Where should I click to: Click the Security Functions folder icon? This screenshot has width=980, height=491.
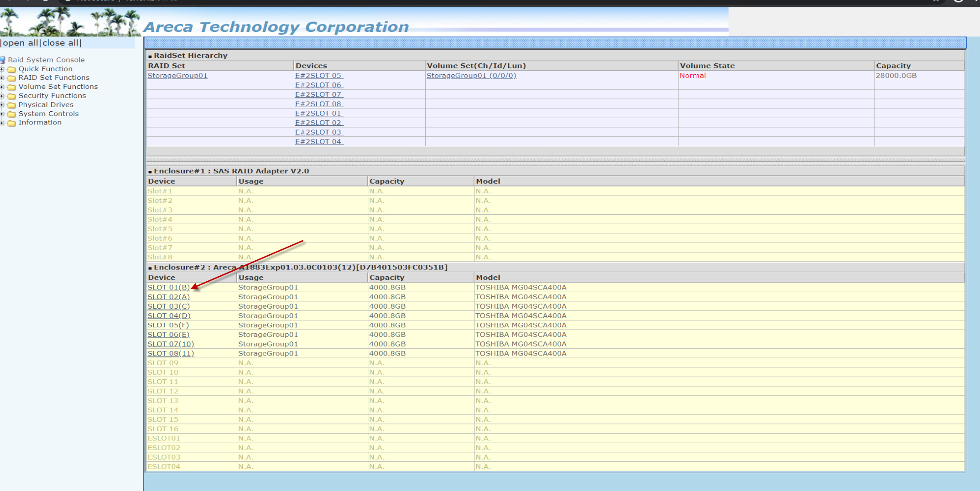pyautogui.click(x=12, y=96)
